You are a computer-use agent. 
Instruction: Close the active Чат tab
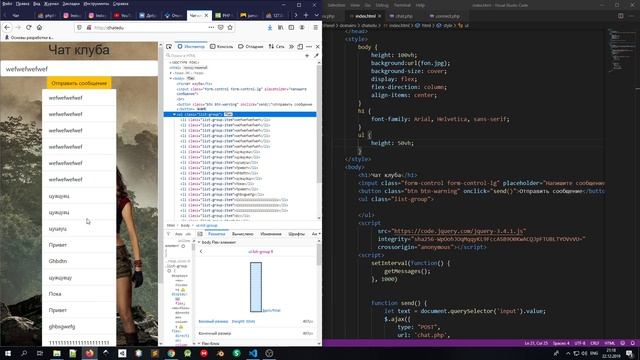(x=206, y=16)
